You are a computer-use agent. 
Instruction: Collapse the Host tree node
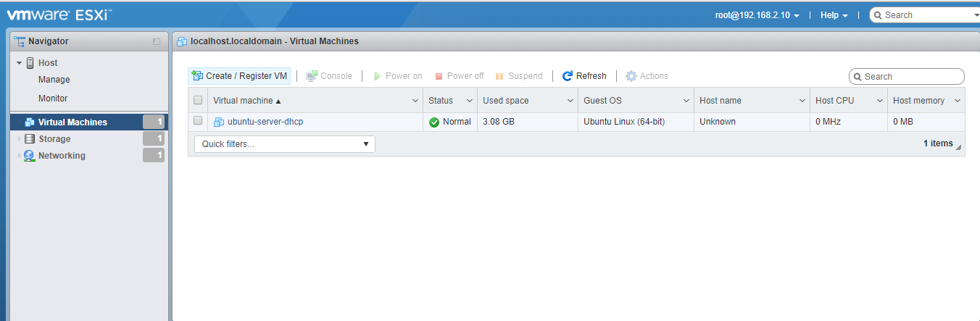coord(20,63)
